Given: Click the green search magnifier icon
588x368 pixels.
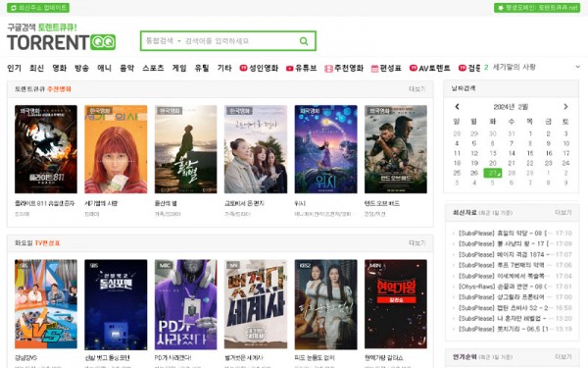Looking at the screenshot, I should [304, 41].
